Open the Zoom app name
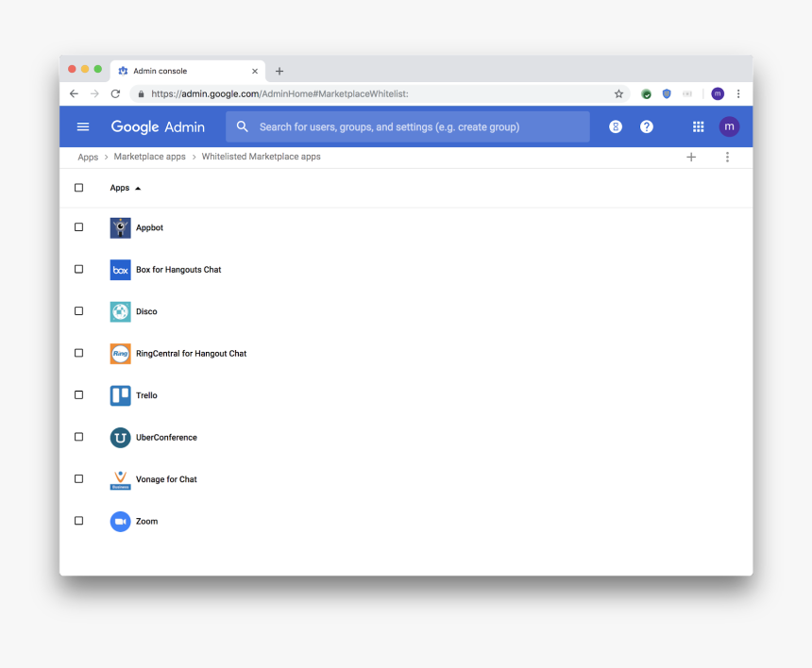812x668 pixels. [146, 521]
